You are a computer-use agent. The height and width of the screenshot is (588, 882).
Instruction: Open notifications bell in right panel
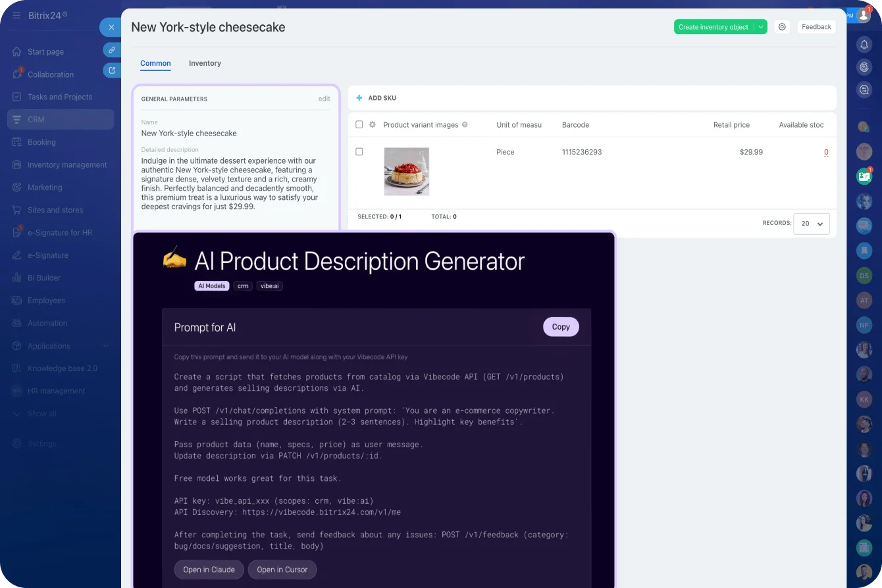(864, 45)
